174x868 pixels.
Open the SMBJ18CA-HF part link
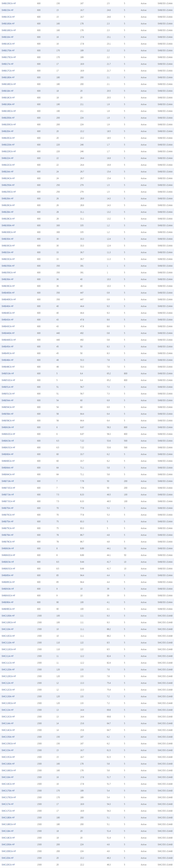coord(8,98)
